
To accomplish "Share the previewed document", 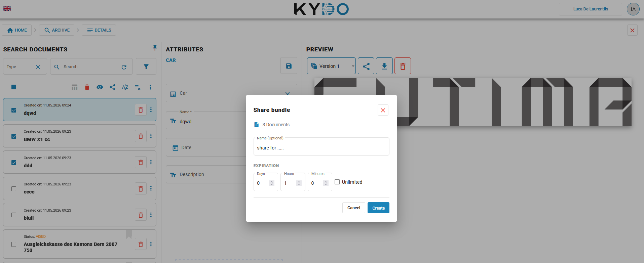I will point(366,66).
